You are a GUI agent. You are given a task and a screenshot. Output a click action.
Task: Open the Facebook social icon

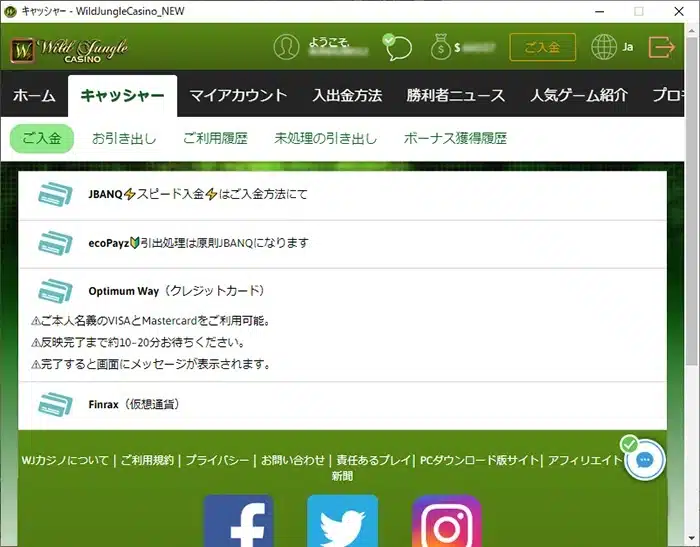[x=238, y=520]
